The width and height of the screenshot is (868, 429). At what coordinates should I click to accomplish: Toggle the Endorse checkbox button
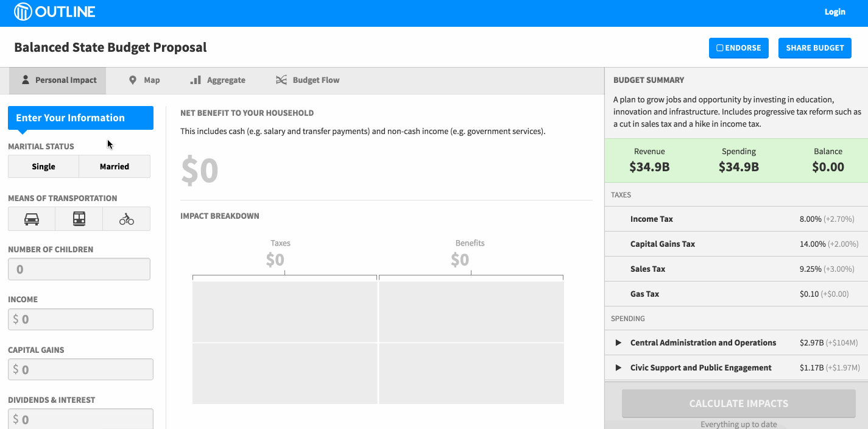coord(738,48)
